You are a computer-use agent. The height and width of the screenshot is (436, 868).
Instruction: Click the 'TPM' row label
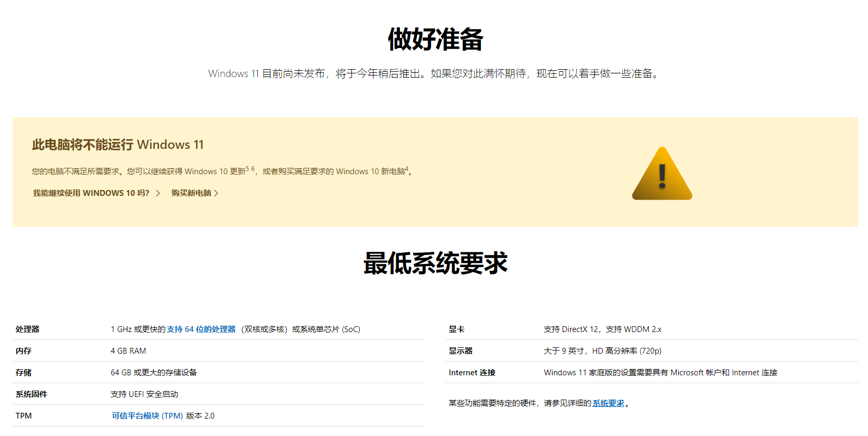pyautogui.click(x=24, y=416)
